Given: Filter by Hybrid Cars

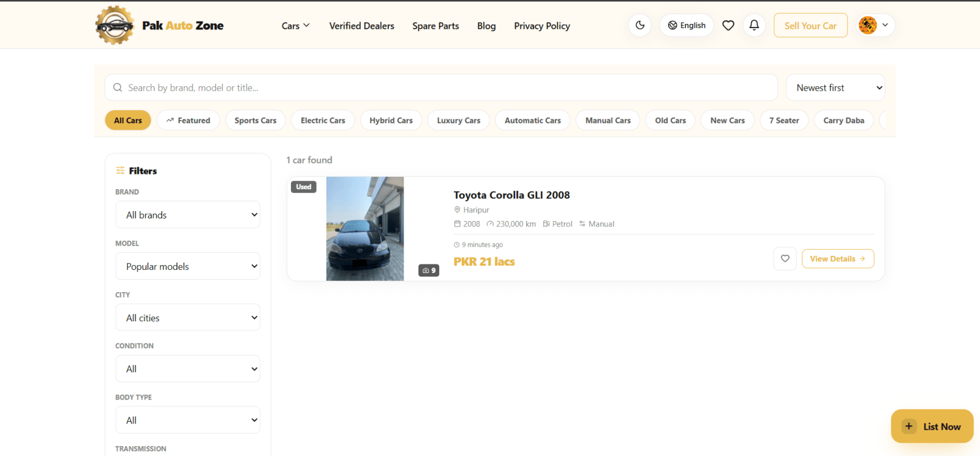Looking at the screenshot, I should tap(391, 121).
